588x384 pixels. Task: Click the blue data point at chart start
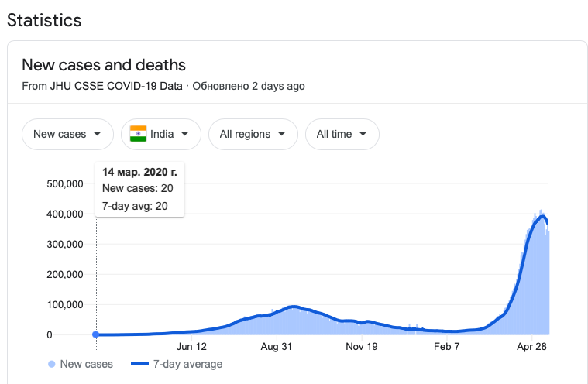coord(95,334)
